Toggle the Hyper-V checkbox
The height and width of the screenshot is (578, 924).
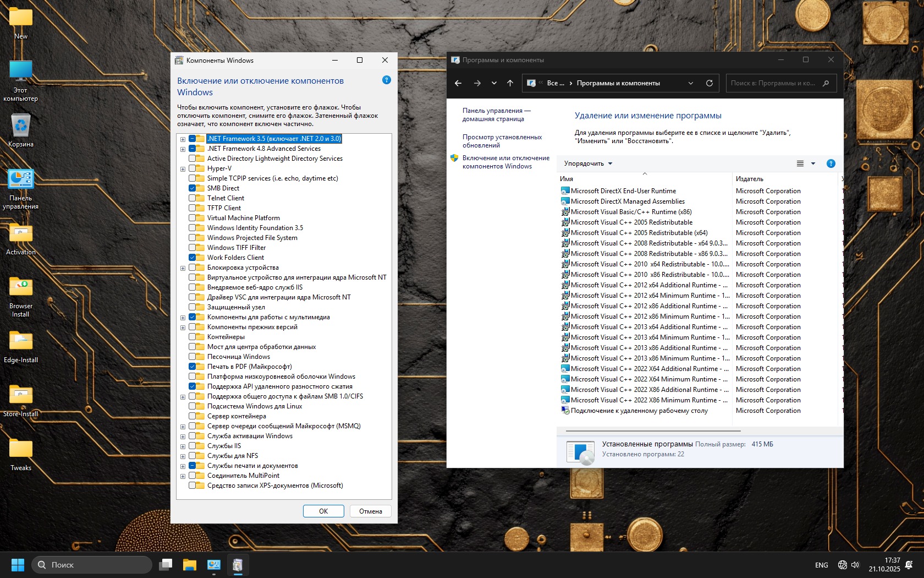tap(193, 168)
